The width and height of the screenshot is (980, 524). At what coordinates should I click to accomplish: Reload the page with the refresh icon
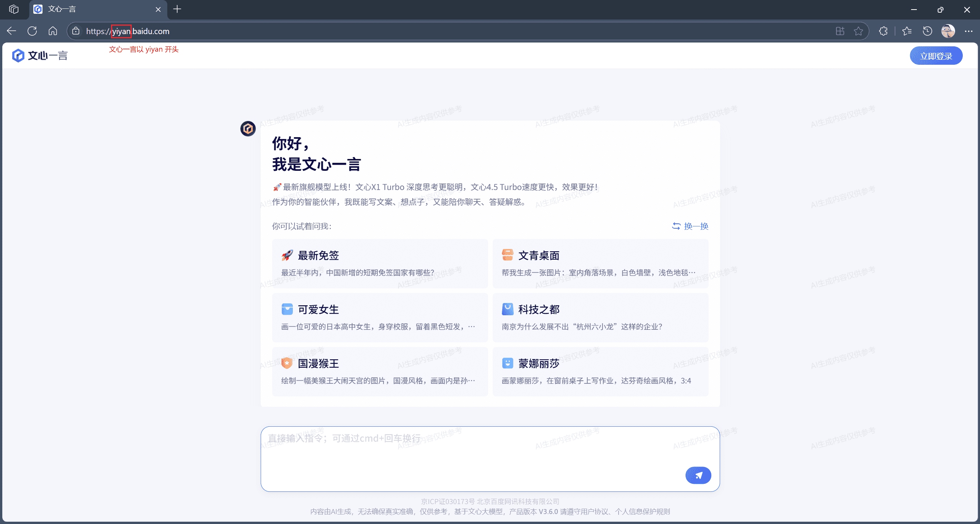pyautogui.click(x=32, y=31)
